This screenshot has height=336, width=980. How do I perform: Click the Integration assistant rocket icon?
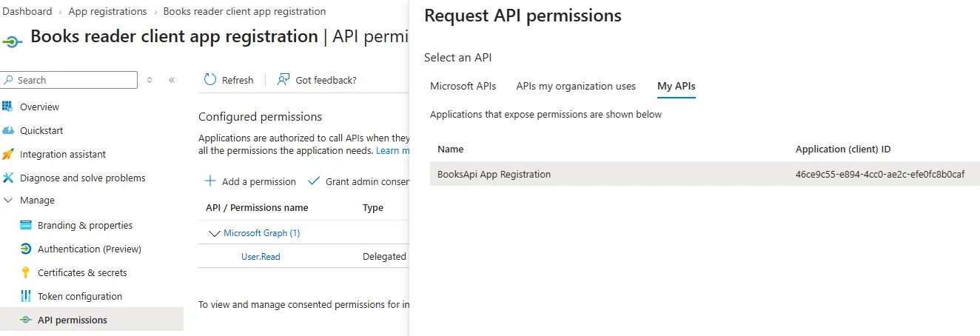tap(8, 154)
